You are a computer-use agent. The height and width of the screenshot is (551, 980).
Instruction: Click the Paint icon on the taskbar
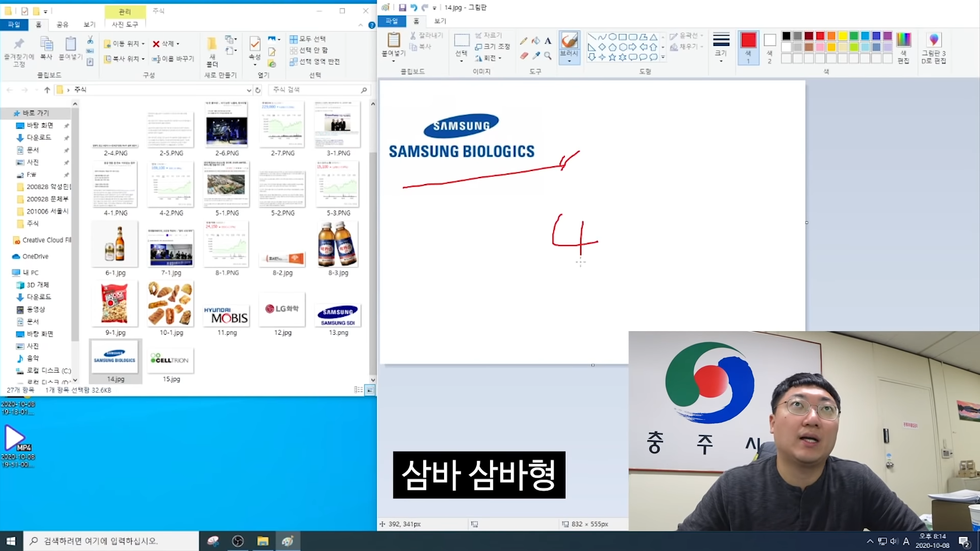(288, 541)
